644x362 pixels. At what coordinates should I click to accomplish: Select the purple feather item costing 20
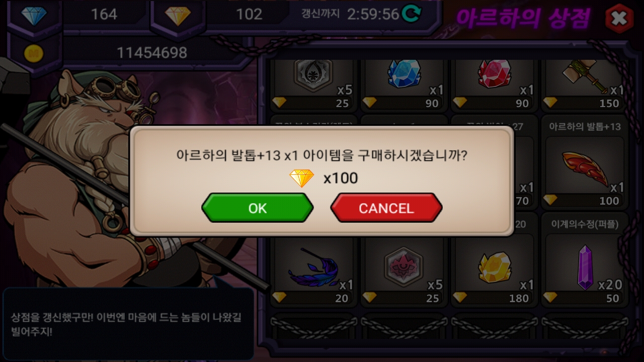tap(313, 271)
